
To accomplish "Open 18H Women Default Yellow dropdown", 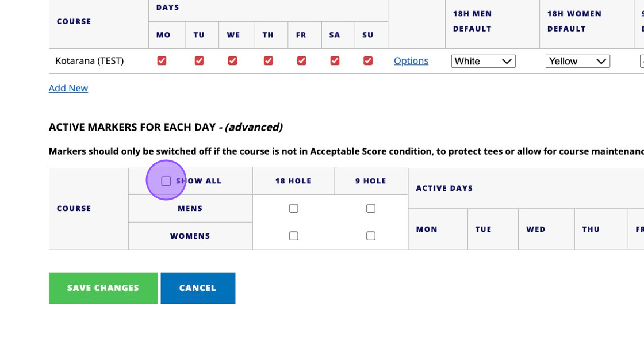I will click(x=577, y=61).
